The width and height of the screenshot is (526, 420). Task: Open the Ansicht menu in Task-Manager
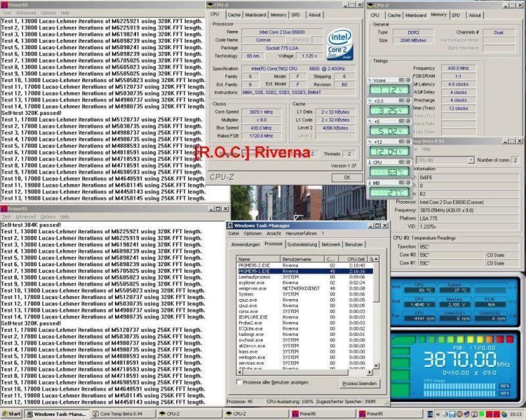tap(274, 233)
